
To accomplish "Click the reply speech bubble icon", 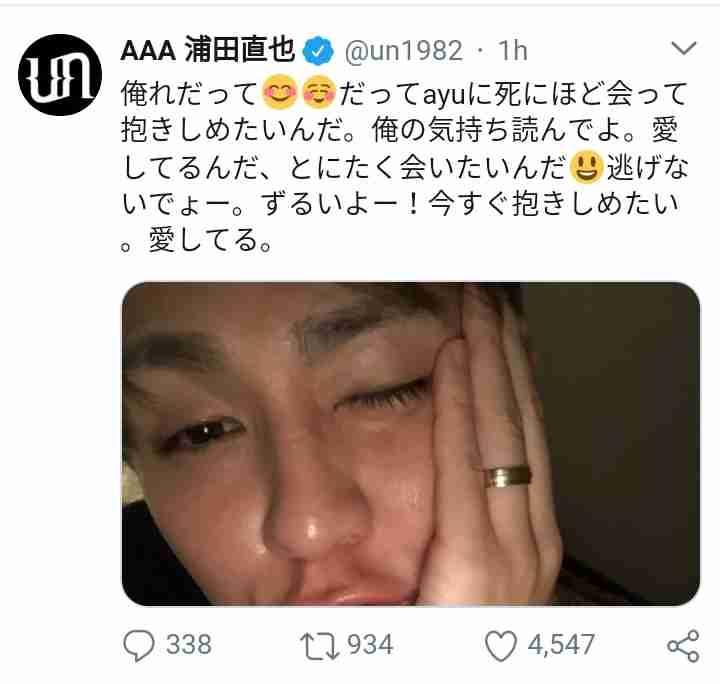I will pyautogui.click(x=139, y=645).
